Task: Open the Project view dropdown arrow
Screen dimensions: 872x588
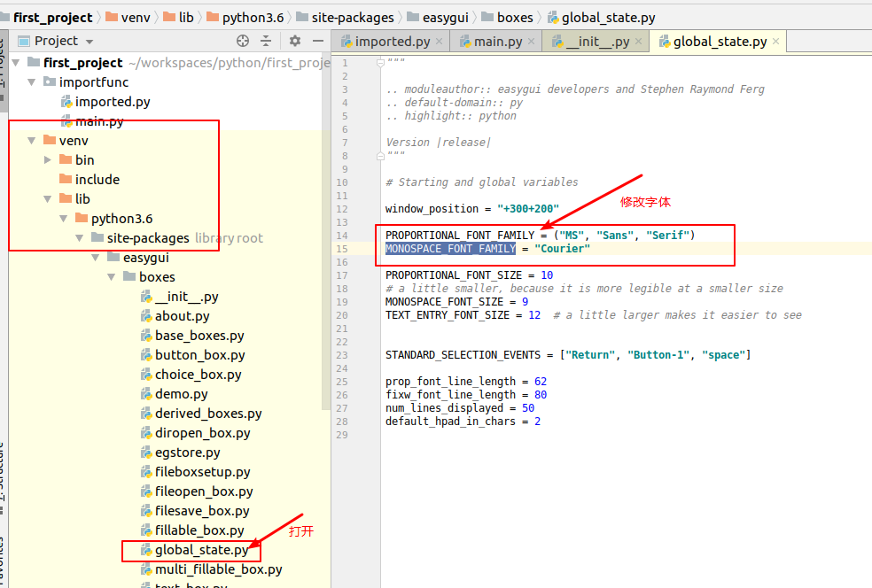Action: pyautogui.click(x=89, y=40)
